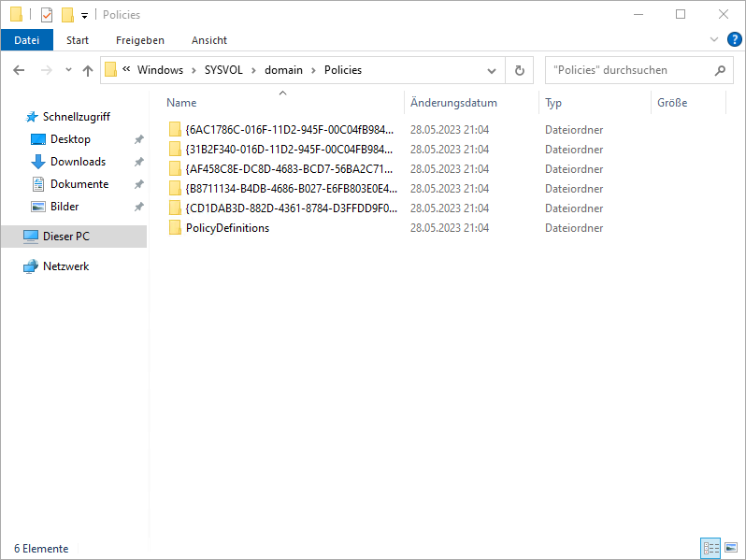Viewport: 746px width, 560px height.
Task: Click the Back navigation arrow
Action: (19, 70)
